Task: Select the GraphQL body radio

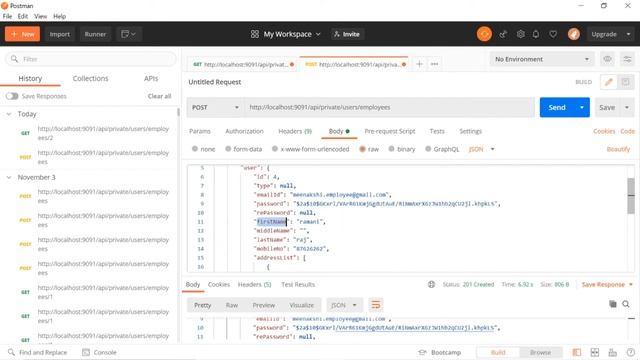Action: (428, 149)
